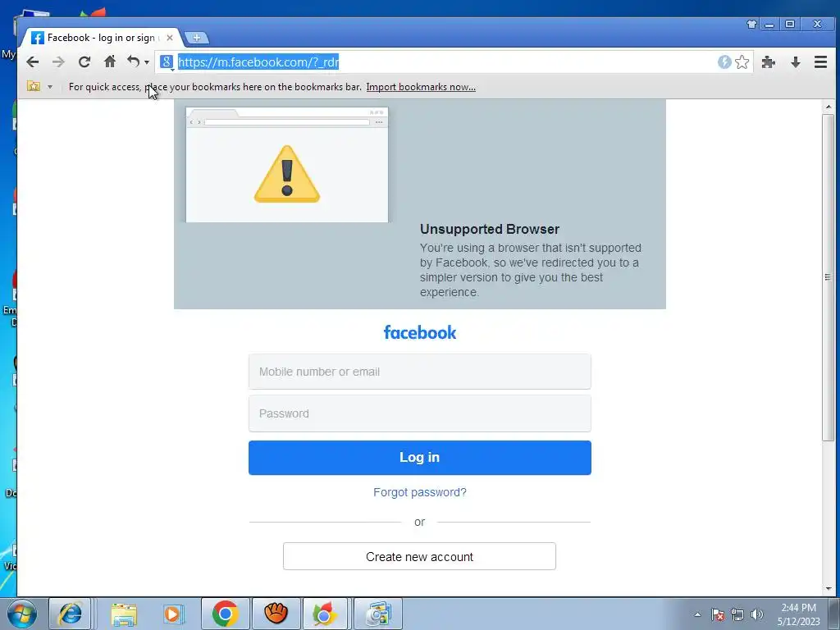Open Forgot password link

419,492
